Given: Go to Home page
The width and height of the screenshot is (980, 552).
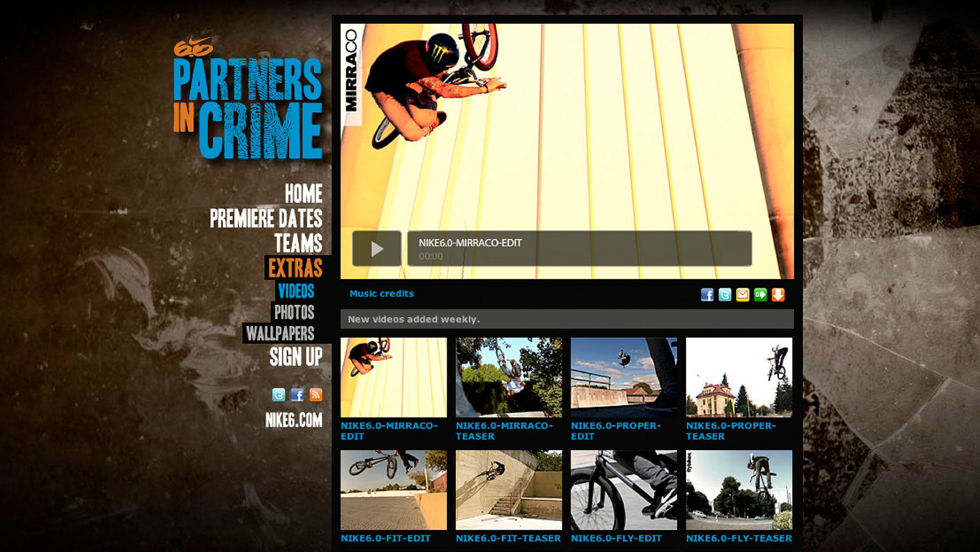Looking at the screenshot, I should (303, 194).
